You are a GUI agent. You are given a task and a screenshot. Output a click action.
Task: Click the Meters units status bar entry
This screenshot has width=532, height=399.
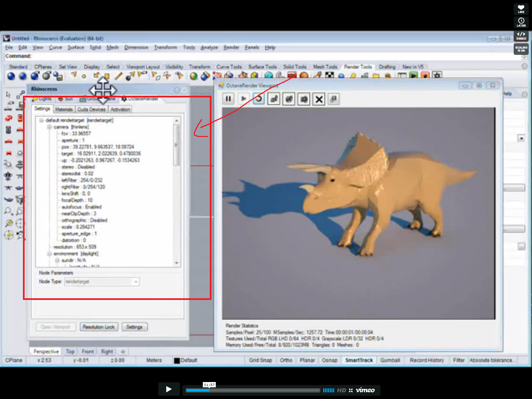154,360
